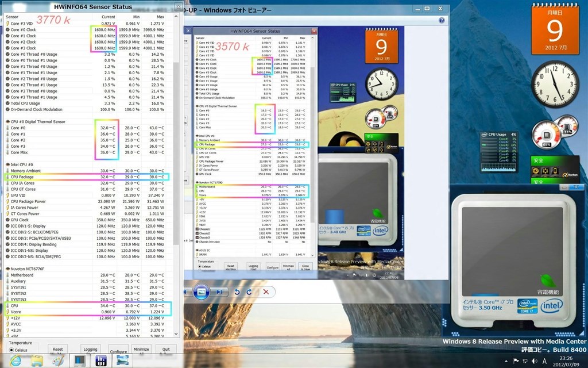
Task: Select the Vcore voltage row
Action: point(89,312)
